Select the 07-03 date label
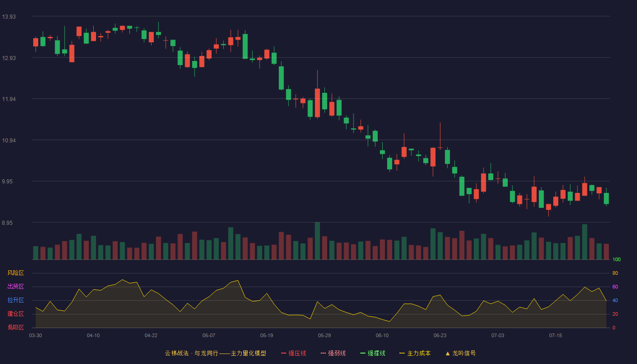The image size is (637, 364). pos(498,335)
